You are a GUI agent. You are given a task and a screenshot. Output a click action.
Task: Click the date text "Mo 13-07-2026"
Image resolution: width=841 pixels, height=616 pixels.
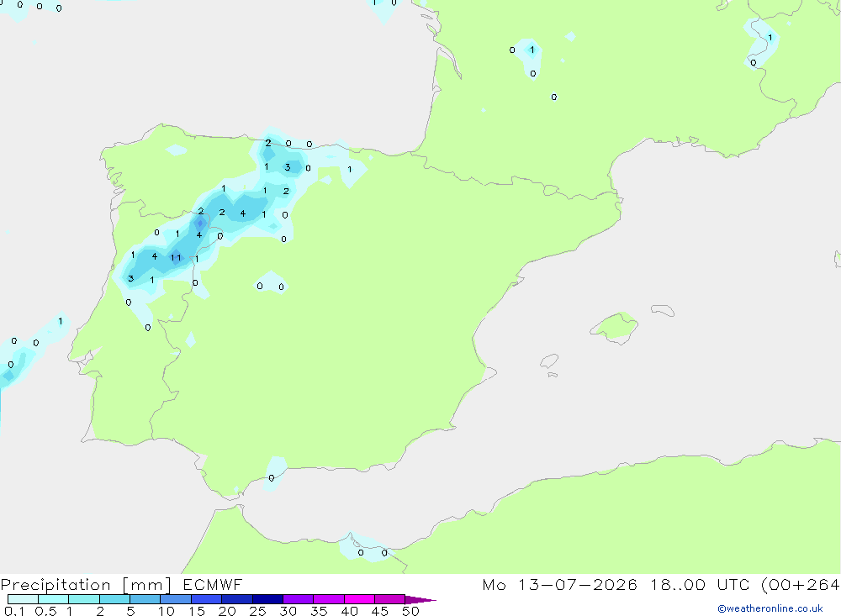(x=560, y=584)
